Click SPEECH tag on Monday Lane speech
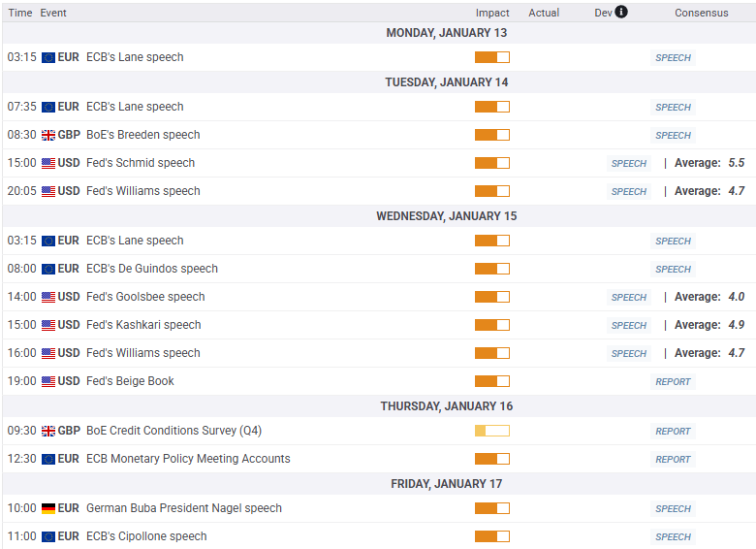Screen dimensions: 756x549 click(x=673, y=58)
